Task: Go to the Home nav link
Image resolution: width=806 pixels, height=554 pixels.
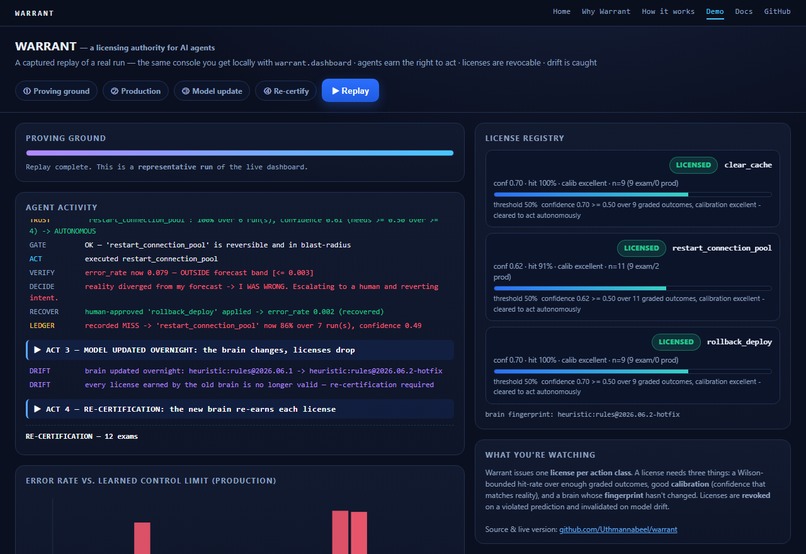Action: point(561,11)
